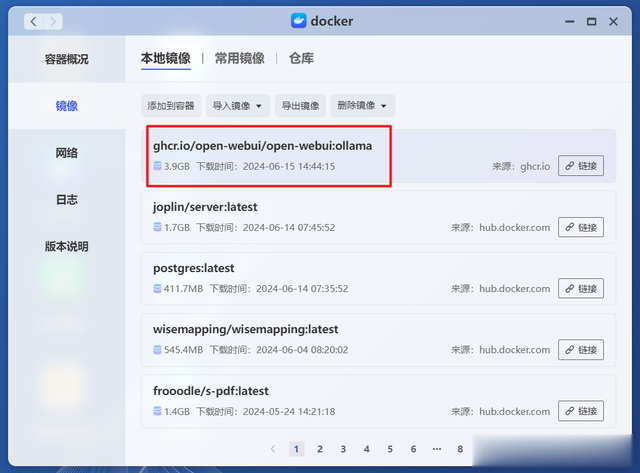Select 镜像 in the sidebar
Image resolution: width=640 pixels, height=473 pixels.
(67, 106)
